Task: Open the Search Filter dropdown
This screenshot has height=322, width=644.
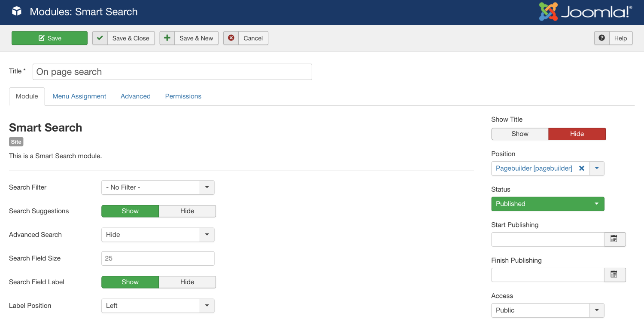Action: click(207, 187)
